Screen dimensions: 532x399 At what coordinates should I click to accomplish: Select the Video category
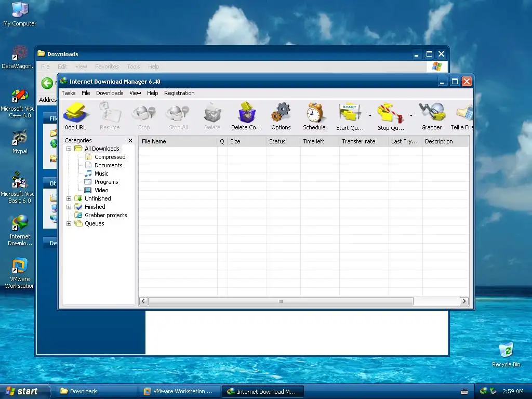click(x=101, y=190)
